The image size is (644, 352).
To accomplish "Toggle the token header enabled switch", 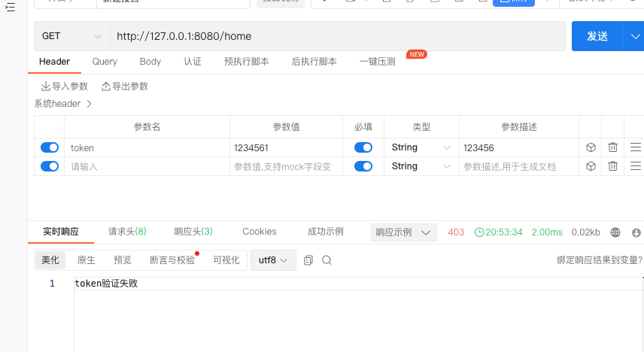I will pos(50,147).
